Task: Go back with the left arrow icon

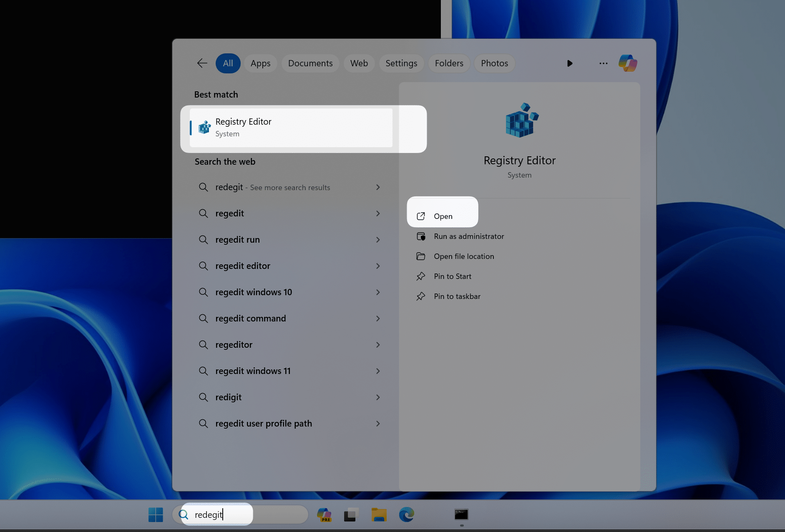Action: pyautogui.click(x=202, y=63)
